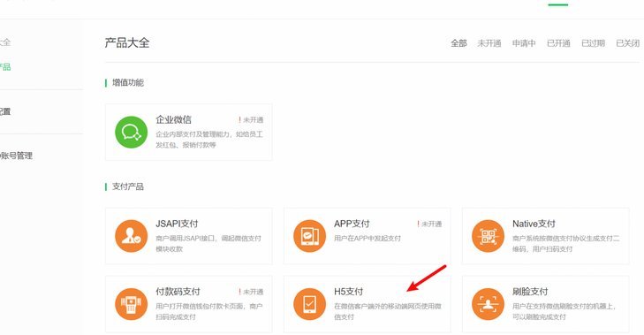The width and height of the screenshot is (644, 335).
Task: Click the 产品大全 page heading
Action: [127, 42]
